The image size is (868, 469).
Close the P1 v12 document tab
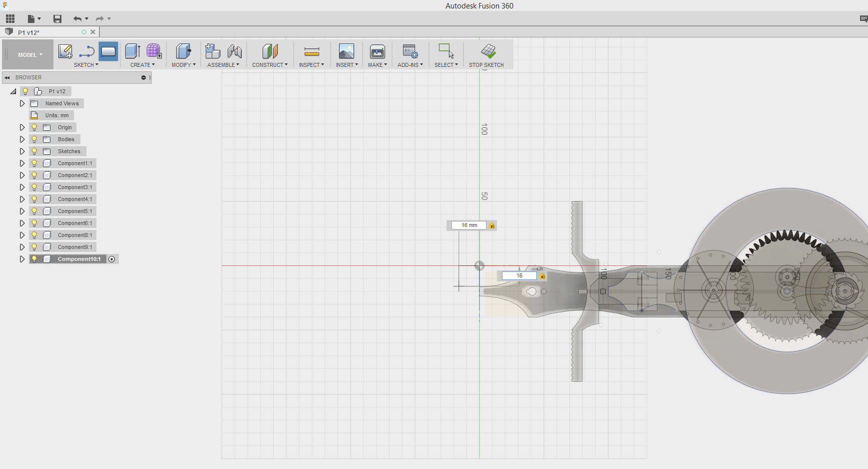pos(93,32)
